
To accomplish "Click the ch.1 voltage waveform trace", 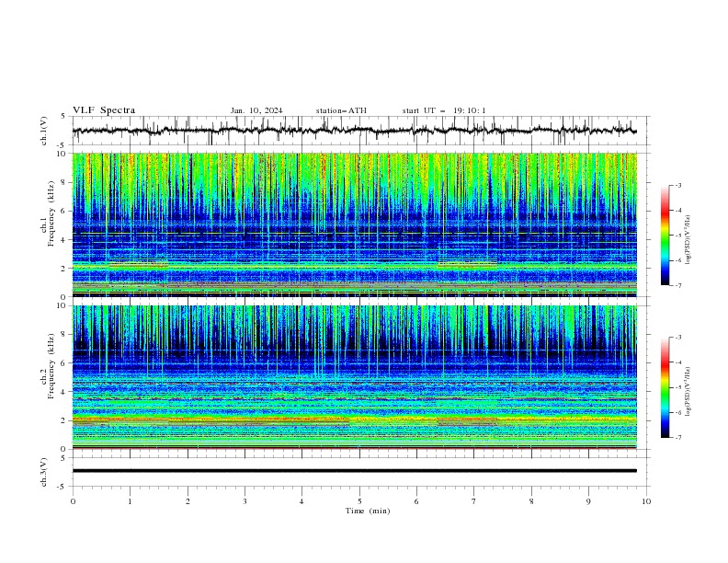I will click(354, 131).
